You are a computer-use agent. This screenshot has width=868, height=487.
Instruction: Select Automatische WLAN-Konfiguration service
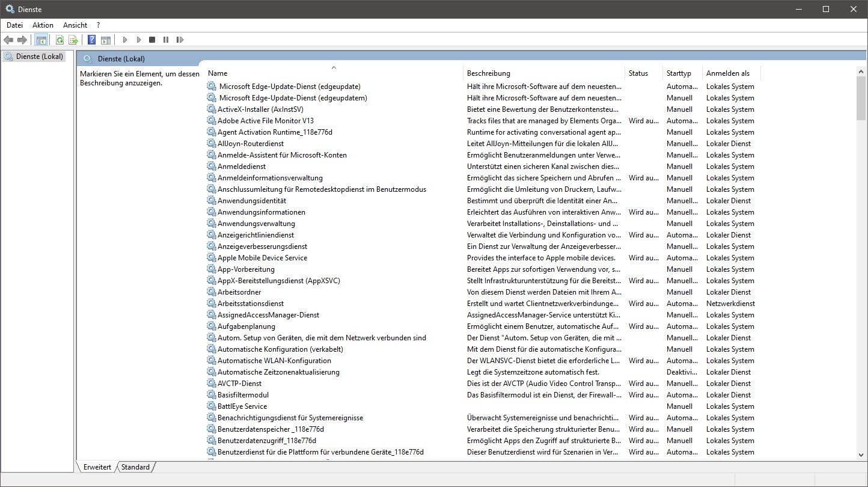(274, 361)
